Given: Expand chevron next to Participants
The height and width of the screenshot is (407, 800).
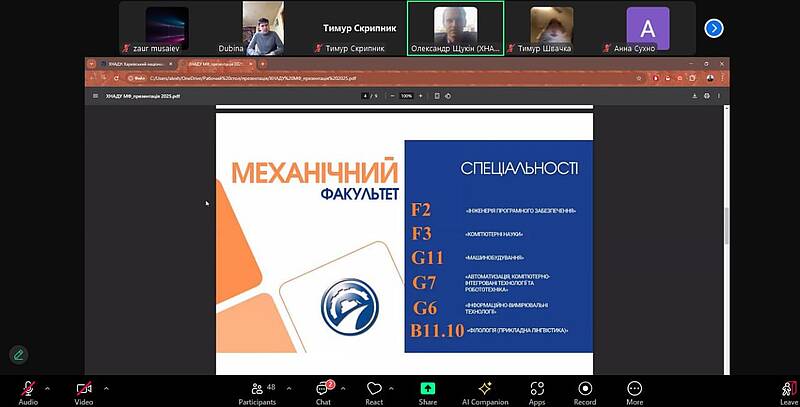Looking at the screenshot, I should [289, 389].
